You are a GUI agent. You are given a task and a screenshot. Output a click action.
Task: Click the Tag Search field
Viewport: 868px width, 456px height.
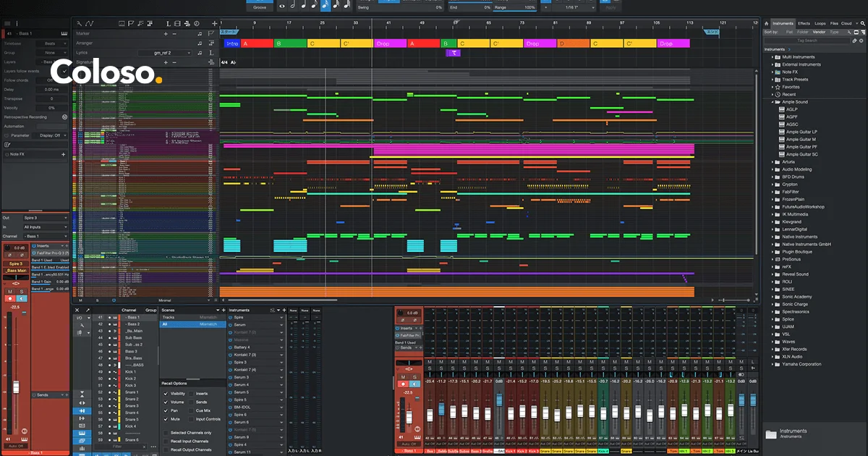tap(807, 41)
